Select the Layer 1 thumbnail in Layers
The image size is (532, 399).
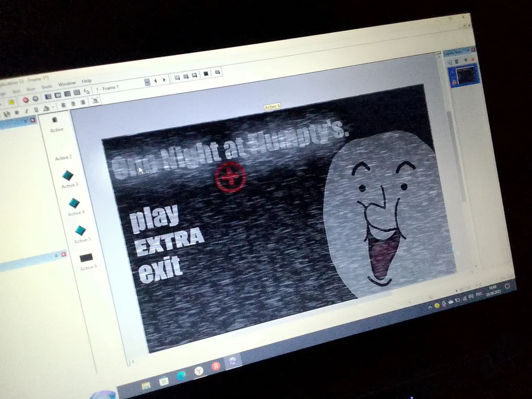point(466,75)
